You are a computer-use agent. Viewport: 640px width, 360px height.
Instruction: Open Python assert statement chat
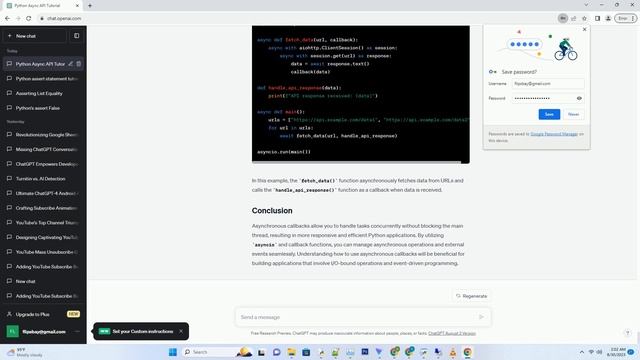click(x=43, y=79)
